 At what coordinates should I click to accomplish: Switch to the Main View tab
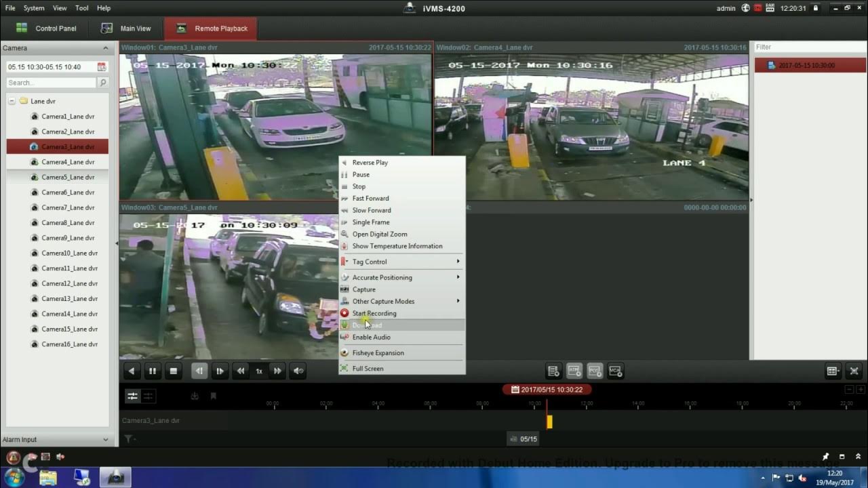tap(126, 28)
